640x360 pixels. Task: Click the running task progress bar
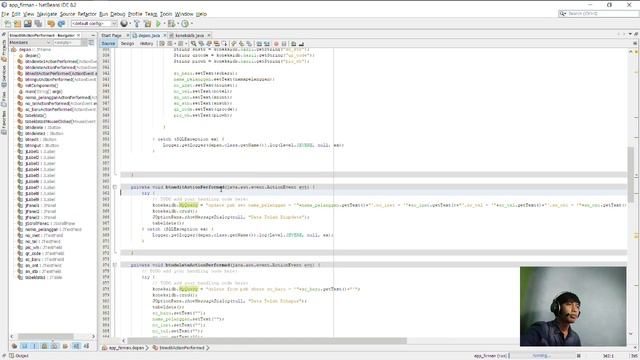[542, 356]
